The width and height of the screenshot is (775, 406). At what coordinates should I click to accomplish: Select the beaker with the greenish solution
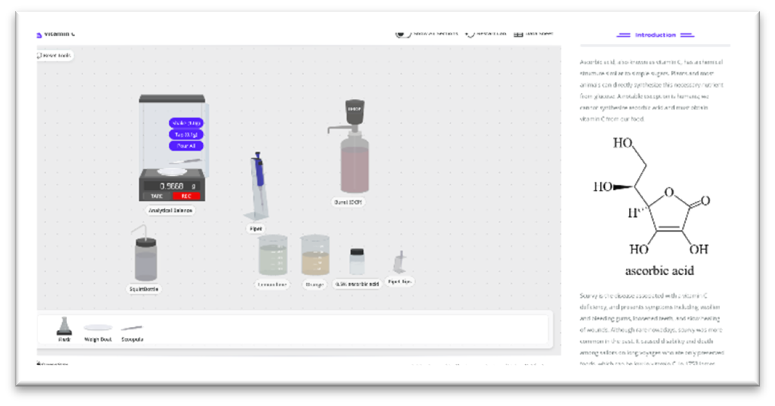[x=273, y=256]
